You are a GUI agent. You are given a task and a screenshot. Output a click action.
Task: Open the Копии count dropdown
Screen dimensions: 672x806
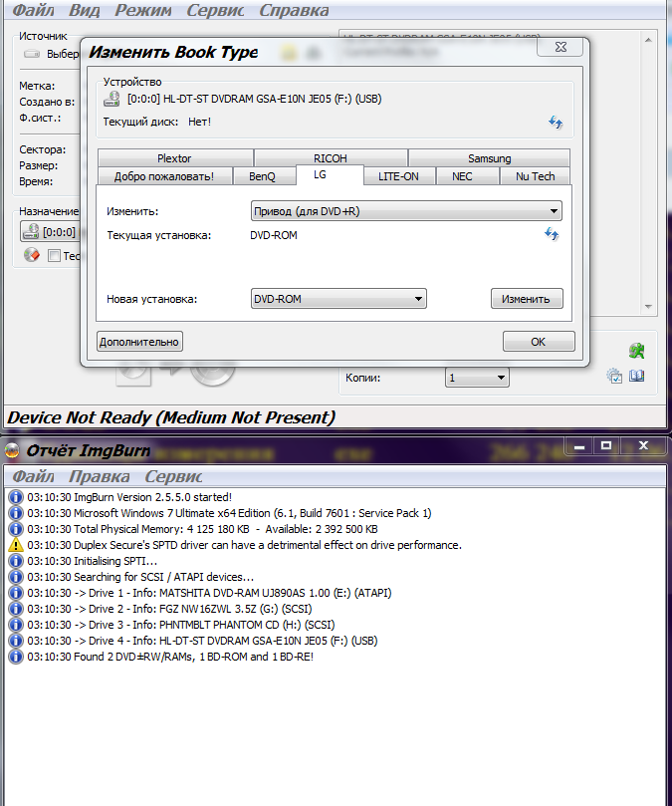[477, 378]
